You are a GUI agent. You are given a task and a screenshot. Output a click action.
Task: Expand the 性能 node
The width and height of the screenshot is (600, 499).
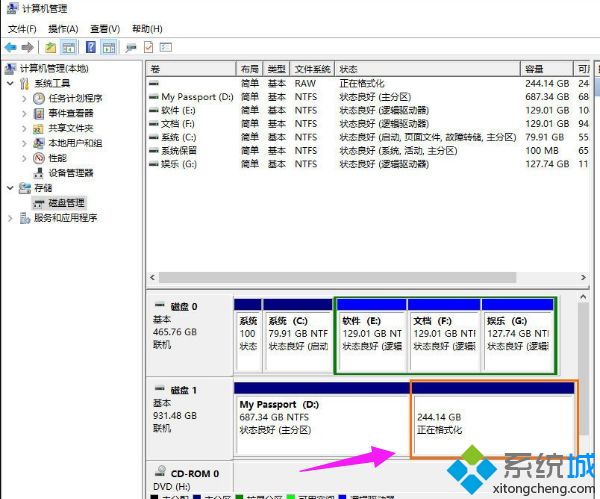pos(24,158)
